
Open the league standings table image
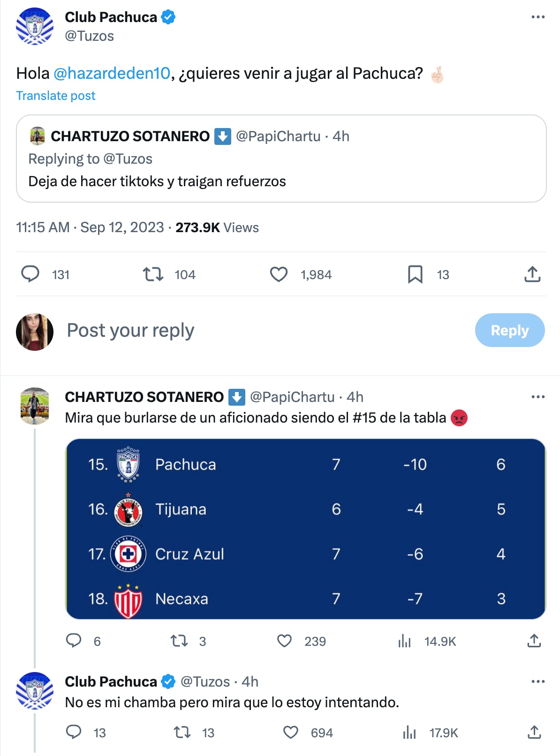pyautogui.click(x=305, y=529)
